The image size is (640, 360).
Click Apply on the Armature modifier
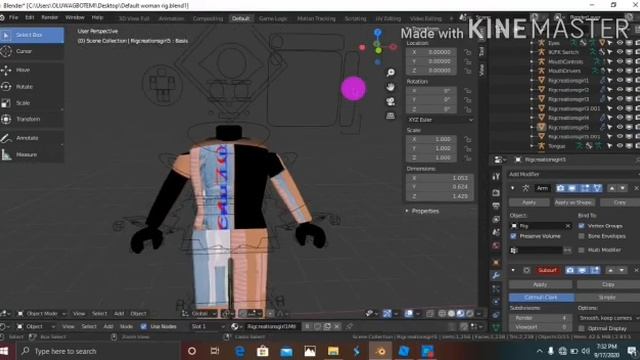point(529,202)
